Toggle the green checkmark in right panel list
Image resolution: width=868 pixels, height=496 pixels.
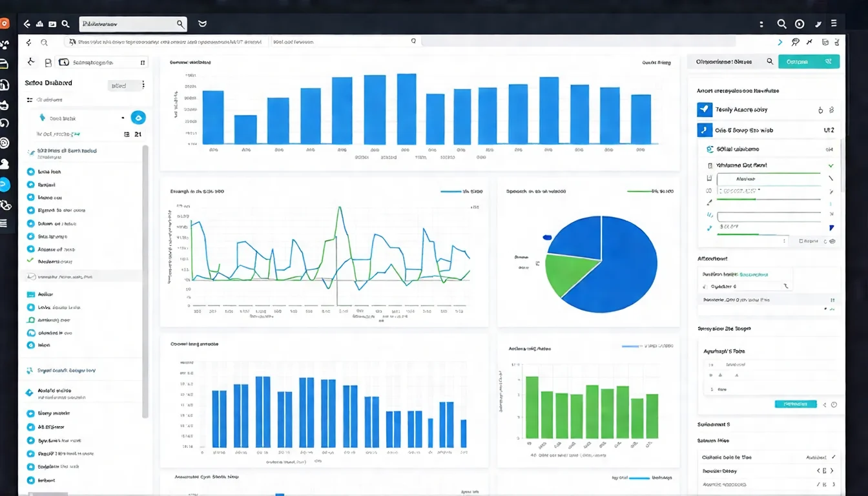831,165
